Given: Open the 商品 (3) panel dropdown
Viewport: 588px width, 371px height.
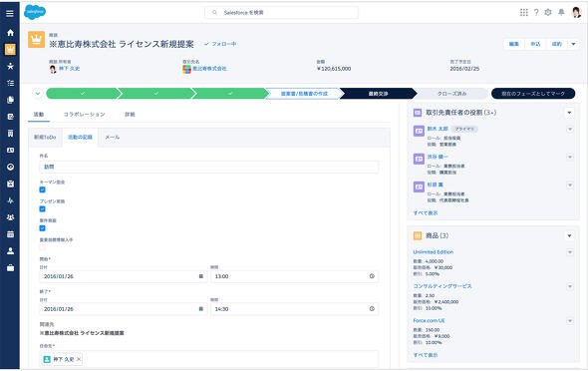Looking at the screenshot, I should (x=569, y=236).
